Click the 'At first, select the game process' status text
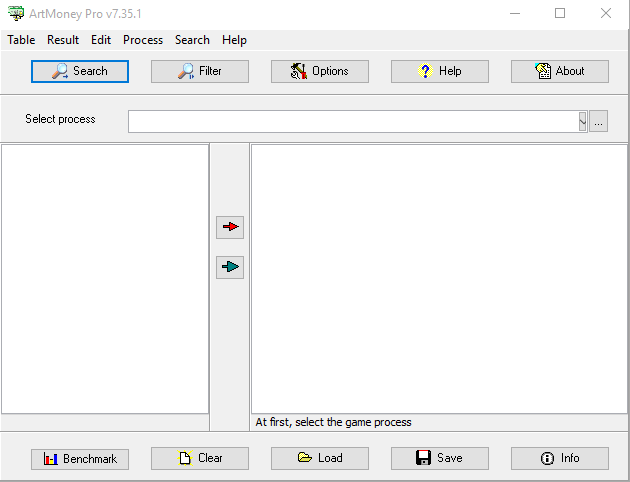Screen dimensions: 630x482 [x=333, y=422]
